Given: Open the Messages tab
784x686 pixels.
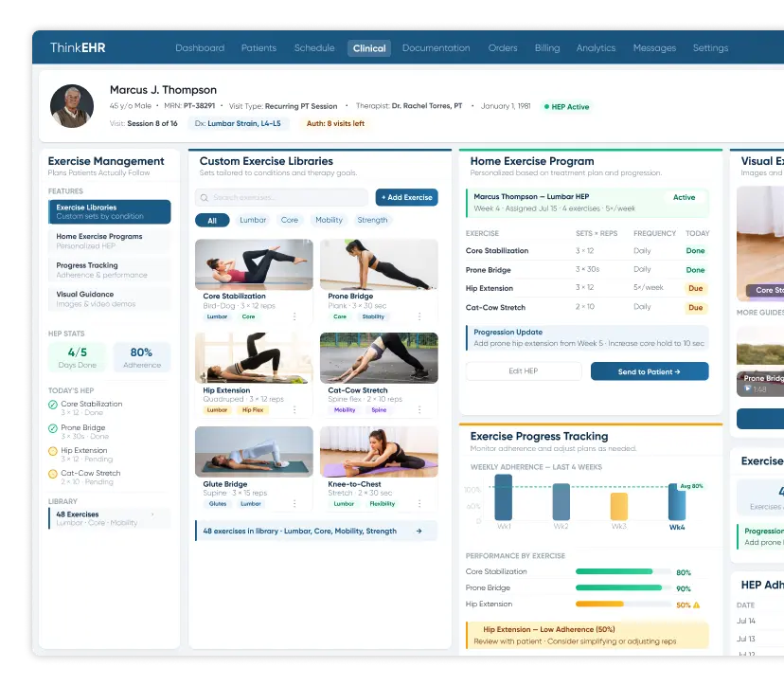Looking at the screenshot, I should pyautogui.click(x=654, y=48).
